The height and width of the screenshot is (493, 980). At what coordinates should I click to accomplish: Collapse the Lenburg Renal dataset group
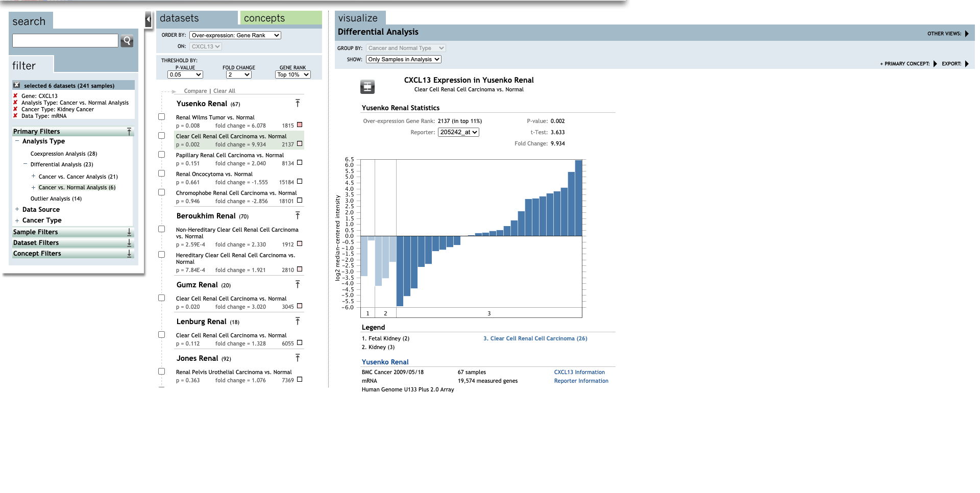click(298, 322)
